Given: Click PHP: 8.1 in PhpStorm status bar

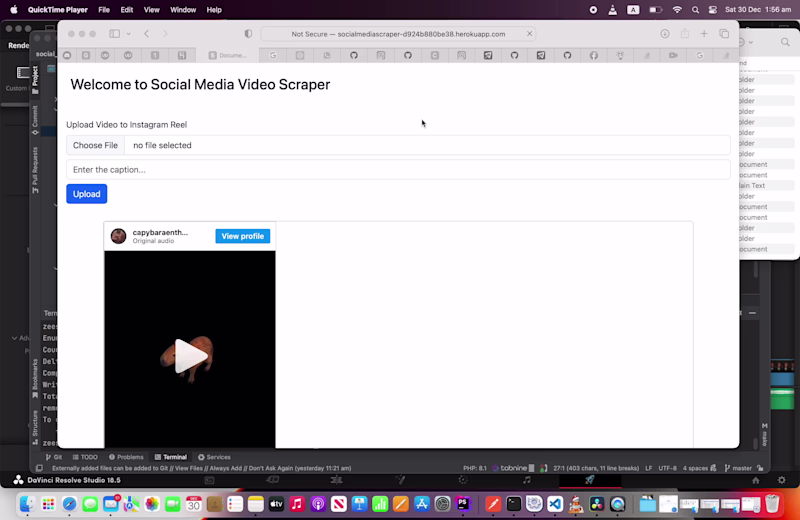Looking at the screenshot, I should 474,468.
